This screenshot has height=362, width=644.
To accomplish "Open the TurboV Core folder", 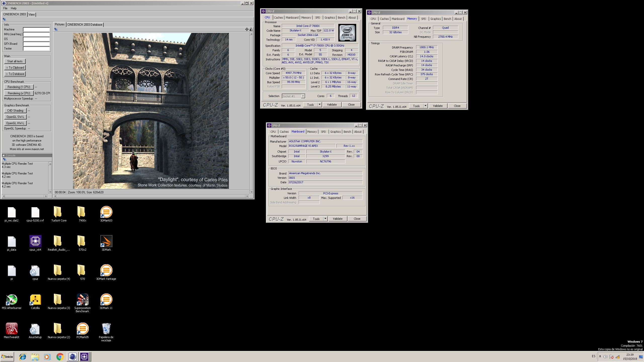I will tap(59, 214).
